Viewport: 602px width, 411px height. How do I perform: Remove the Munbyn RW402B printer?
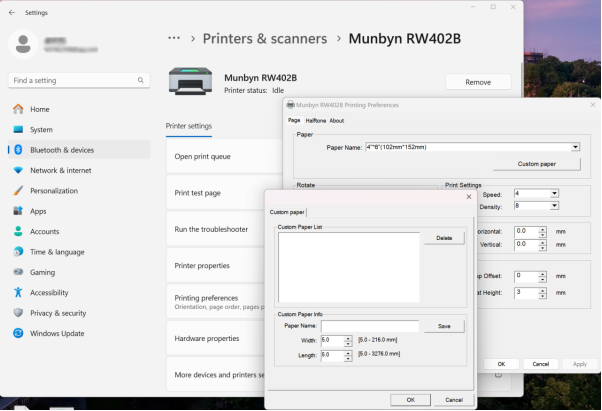478,82
